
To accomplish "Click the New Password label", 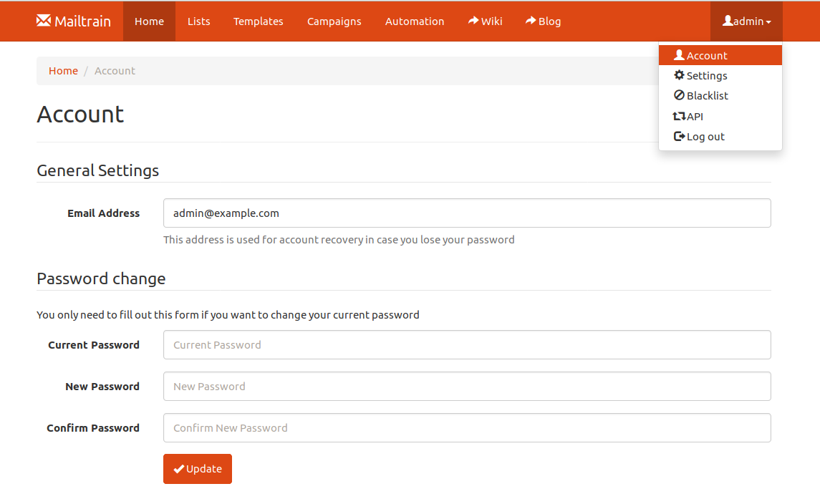I will (102, 387).
